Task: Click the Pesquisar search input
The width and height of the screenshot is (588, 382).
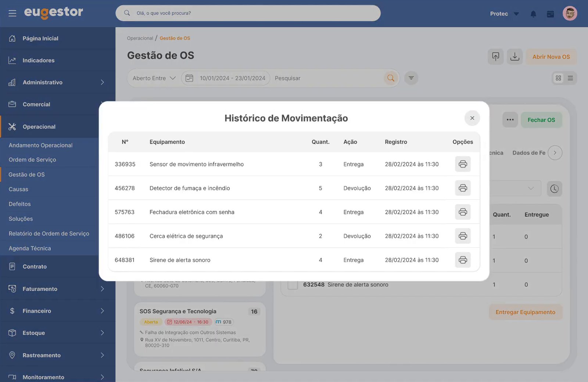Action: 328,78
